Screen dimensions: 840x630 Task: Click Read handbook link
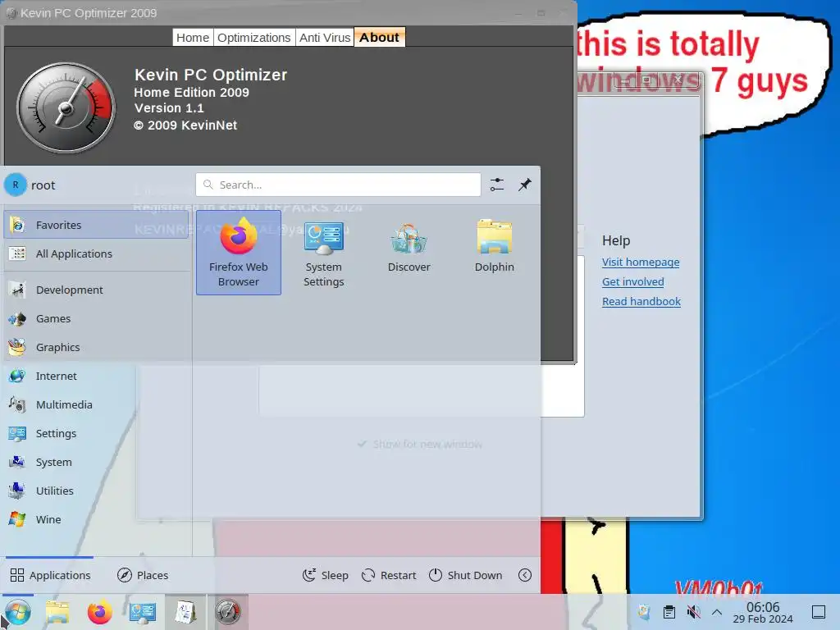(x=641, y=302)
